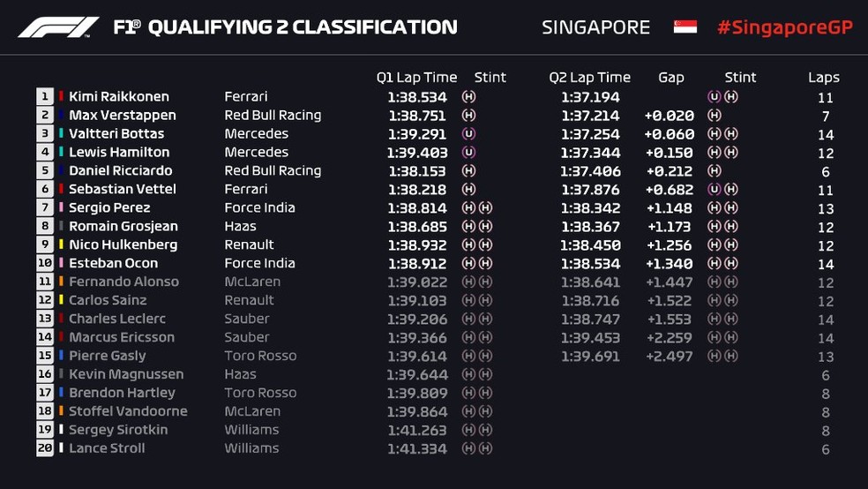This screenshot has width=868, height=489.
Task: Click Sebastian Vettel's Q2 ultrasoft tyre icon
Action: [714, 189]
